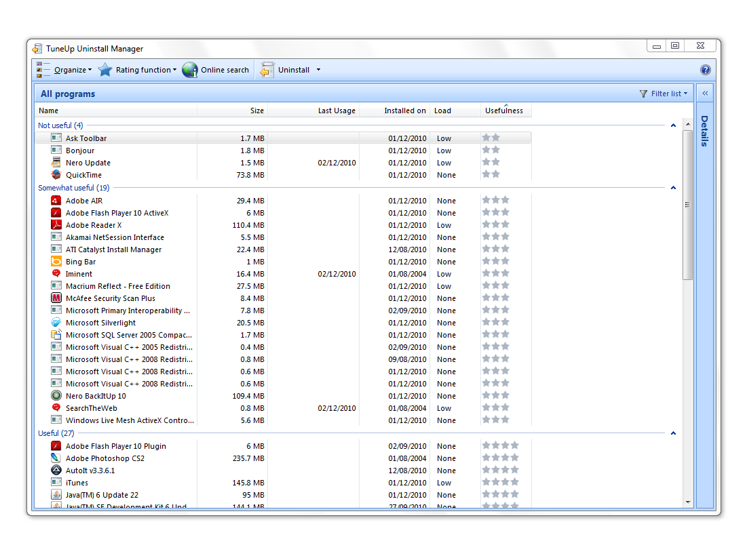Image resolution: width=747 pixels, height=560 pixels.
Task: Open the Rating function dropdown
Action: click(146, 70)
